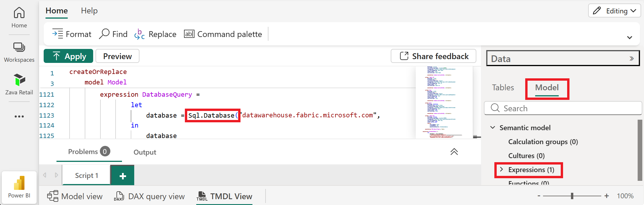Image resolution: width=644 pixels, height=205 pixels.
Task: Switch to the Tables tab
Action: click(x=503, y=87)
